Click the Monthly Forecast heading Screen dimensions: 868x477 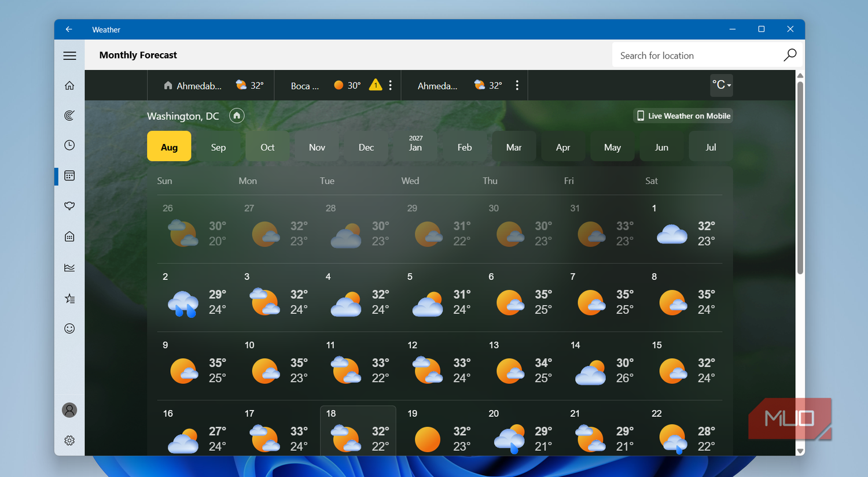pos(138,55)
